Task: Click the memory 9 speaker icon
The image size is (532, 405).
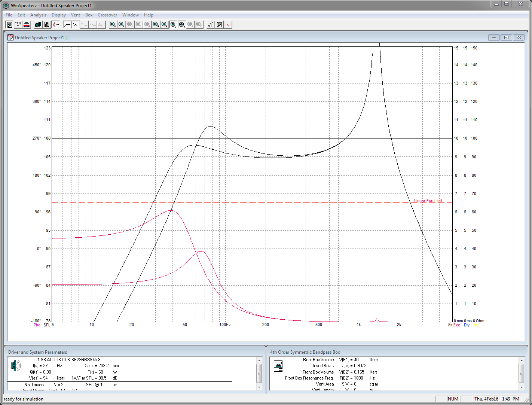Action: click(190, 25)
